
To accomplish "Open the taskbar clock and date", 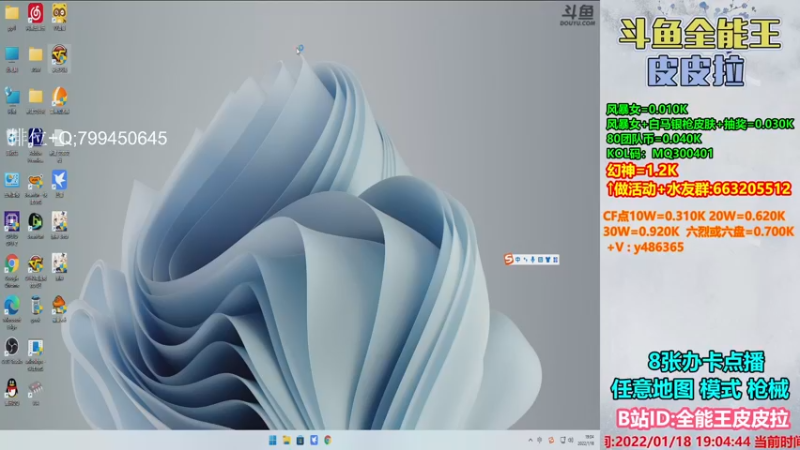I will point(588,440).
